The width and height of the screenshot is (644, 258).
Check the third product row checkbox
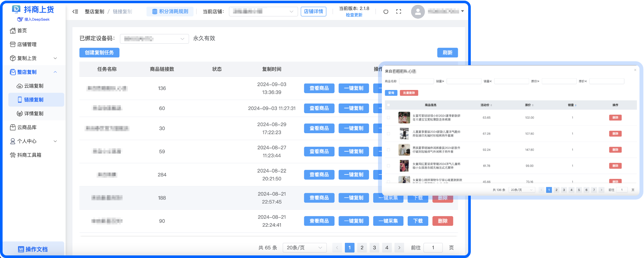point(388,150)
